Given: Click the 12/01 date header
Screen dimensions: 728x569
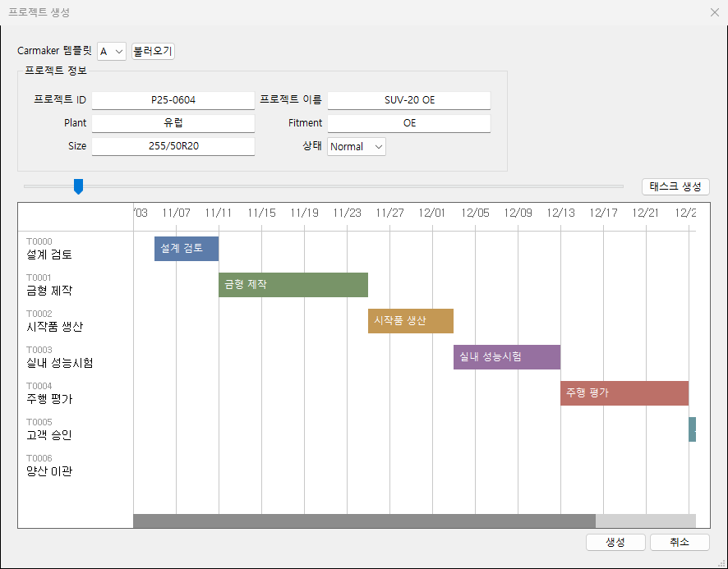Looking at the screenshot, I should pyautogui.click(x=431, y=213).
